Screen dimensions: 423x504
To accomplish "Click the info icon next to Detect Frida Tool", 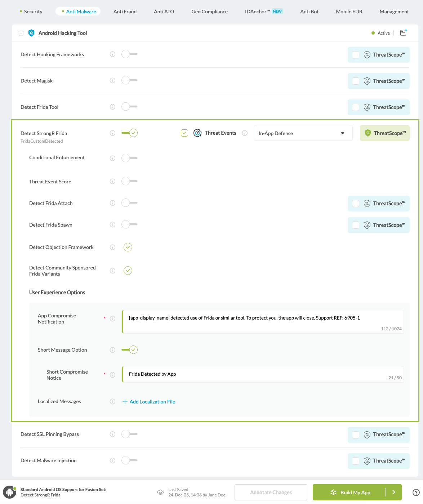I will 112,107.
